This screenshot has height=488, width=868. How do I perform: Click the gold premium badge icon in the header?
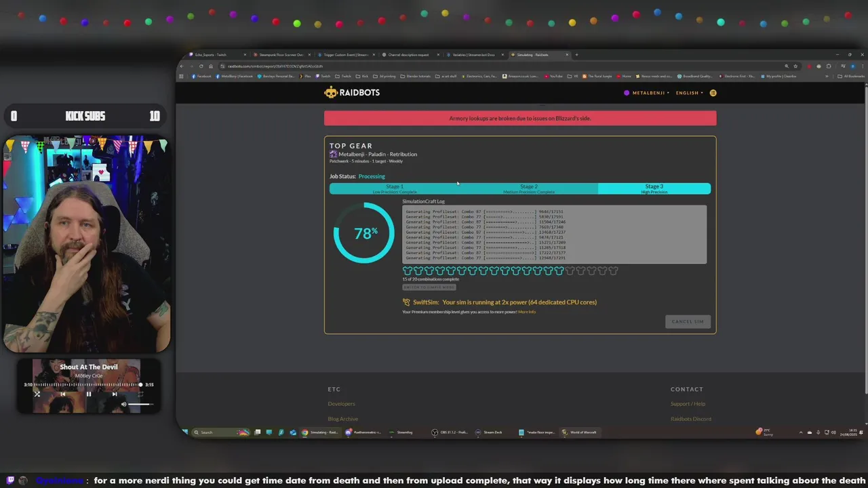click(713, 93)
